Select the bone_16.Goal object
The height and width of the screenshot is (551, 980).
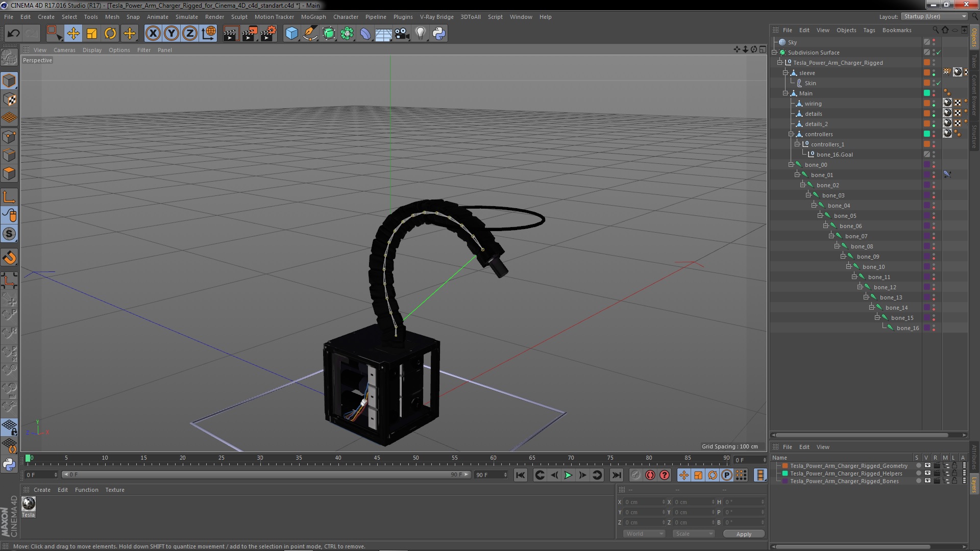click(834, 155)
